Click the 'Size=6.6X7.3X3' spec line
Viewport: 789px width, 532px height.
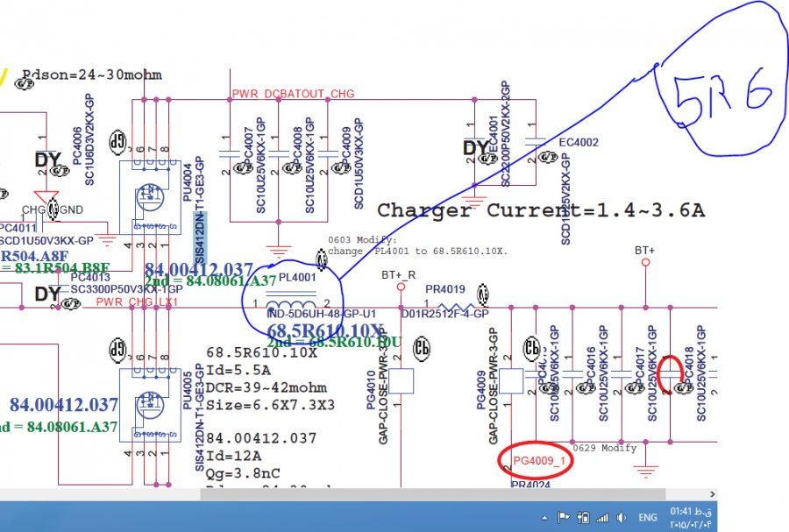[270, 405]
